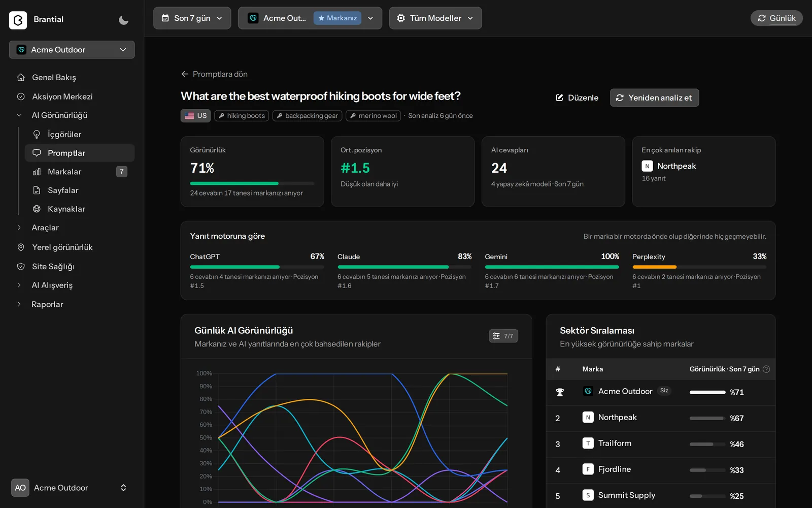The image size is (812, 508).
Task: Open the Acme Out... brand selector
Action: click(310, 18)
